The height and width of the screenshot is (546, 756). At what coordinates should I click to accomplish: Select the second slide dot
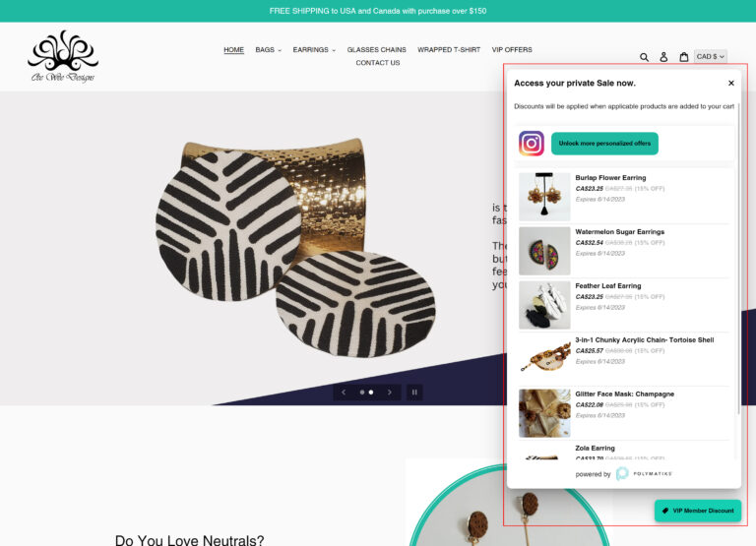[371, 393]
